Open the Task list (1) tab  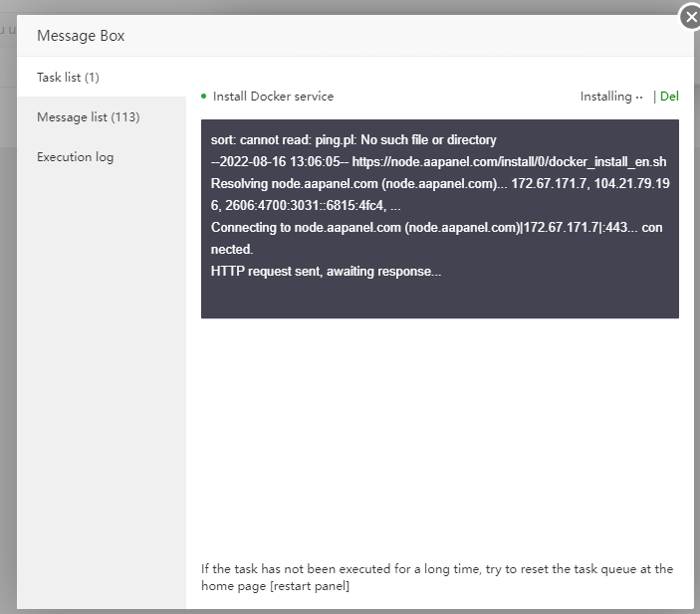[68, 78]
